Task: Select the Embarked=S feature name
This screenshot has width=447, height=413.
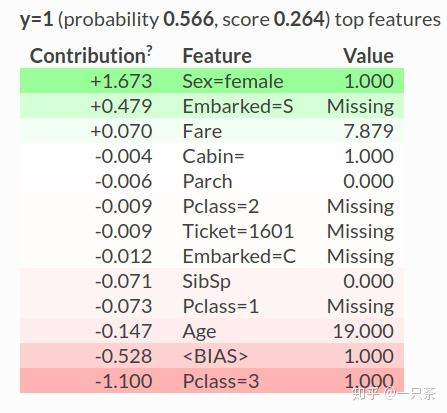Action: pos(238,107)
